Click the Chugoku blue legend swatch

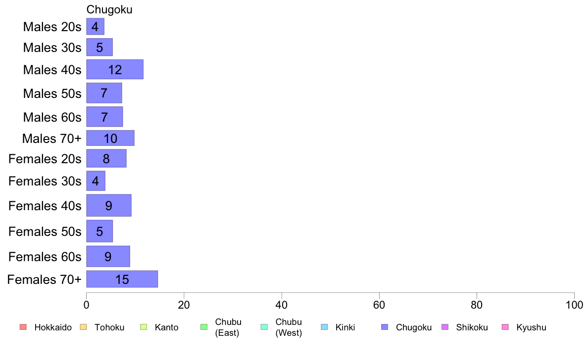tap(385, 327)
